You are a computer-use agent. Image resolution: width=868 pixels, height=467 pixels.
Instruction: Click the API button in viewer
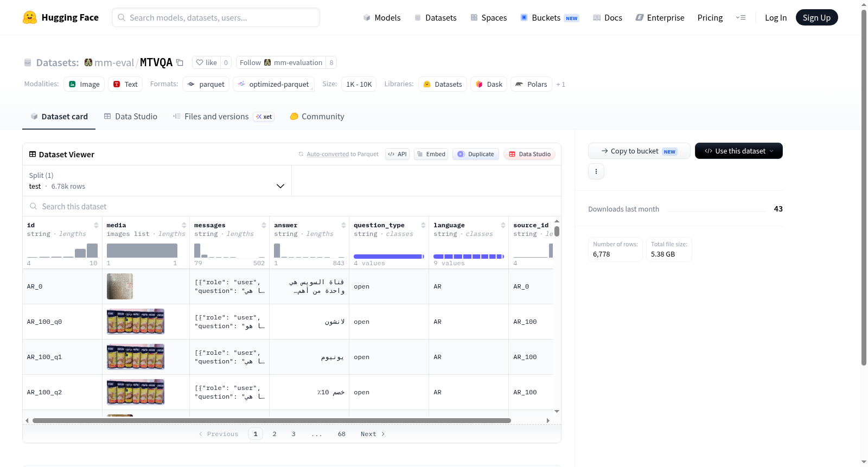coord(397,154)
